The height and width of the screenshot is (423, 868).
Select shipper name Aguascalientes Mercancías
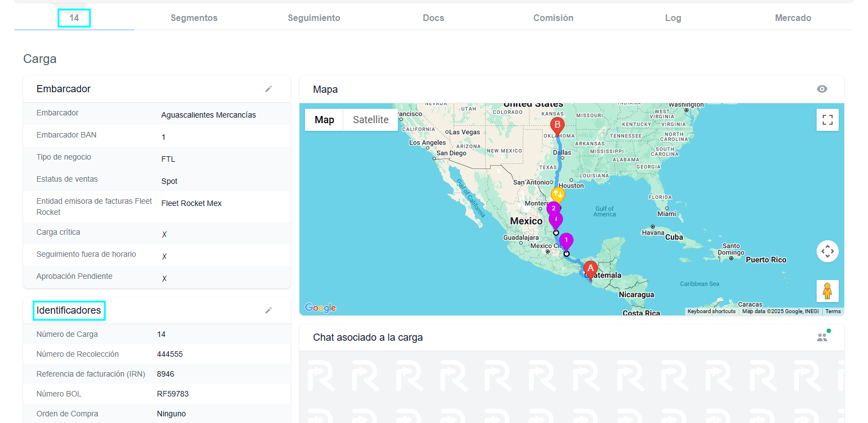click(208, 115)
